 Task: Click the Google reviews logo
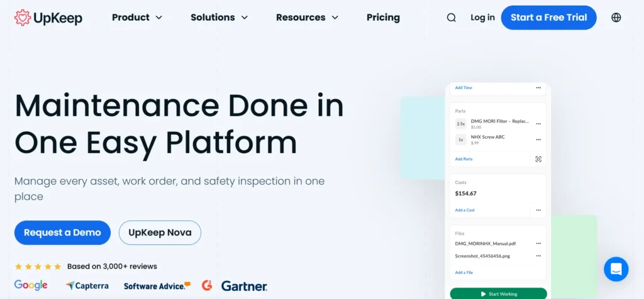[x=31, y=285]
